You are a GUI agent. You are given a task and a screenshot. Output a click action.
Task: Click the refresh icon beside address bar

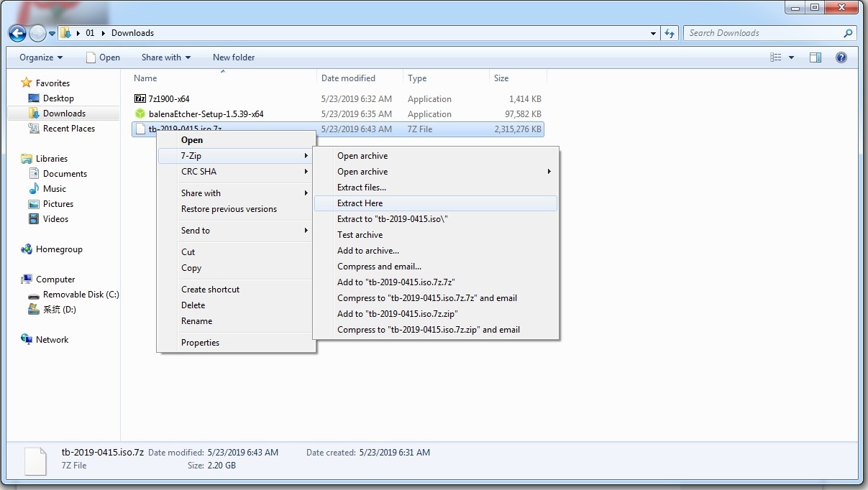click(670, 33)
